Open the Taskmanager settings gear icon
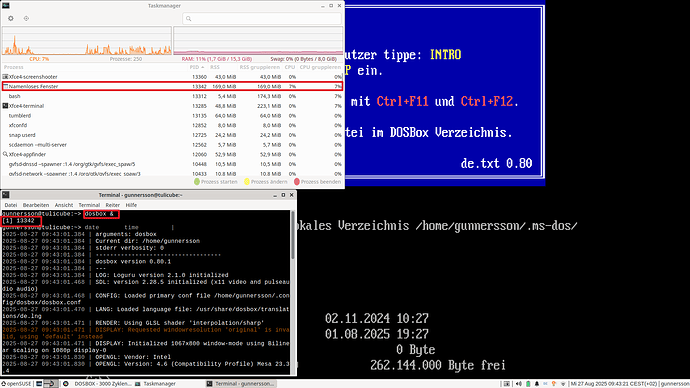Viewport: 690px width, 388px height. (11, 18)
